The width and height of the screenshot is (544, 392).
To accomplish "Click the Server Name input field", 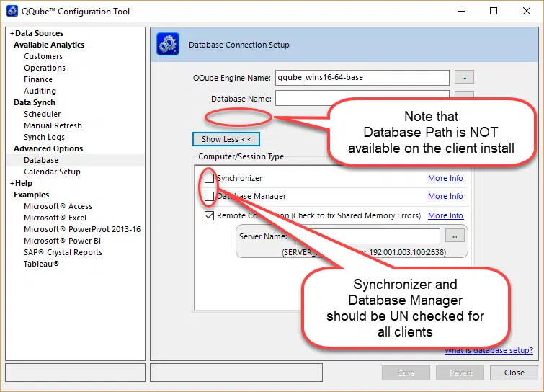I will (x=367, y=236).
